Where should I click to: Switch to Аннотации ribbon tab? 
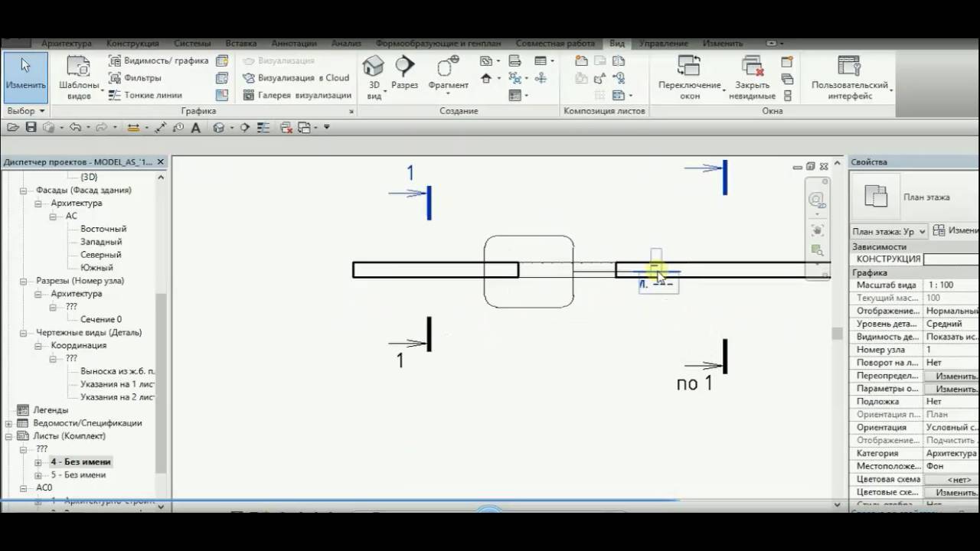click(293, 44)
